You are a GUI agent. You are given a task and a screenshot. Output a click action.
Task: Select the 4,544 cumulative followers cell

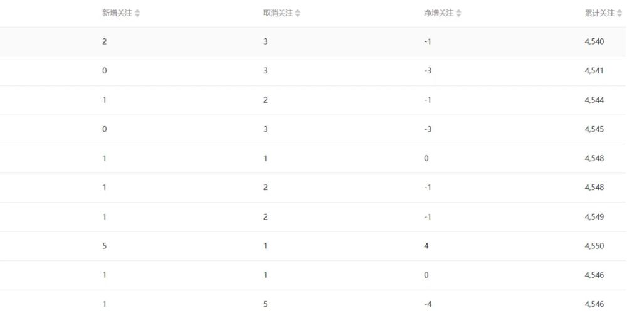[594, 100]
